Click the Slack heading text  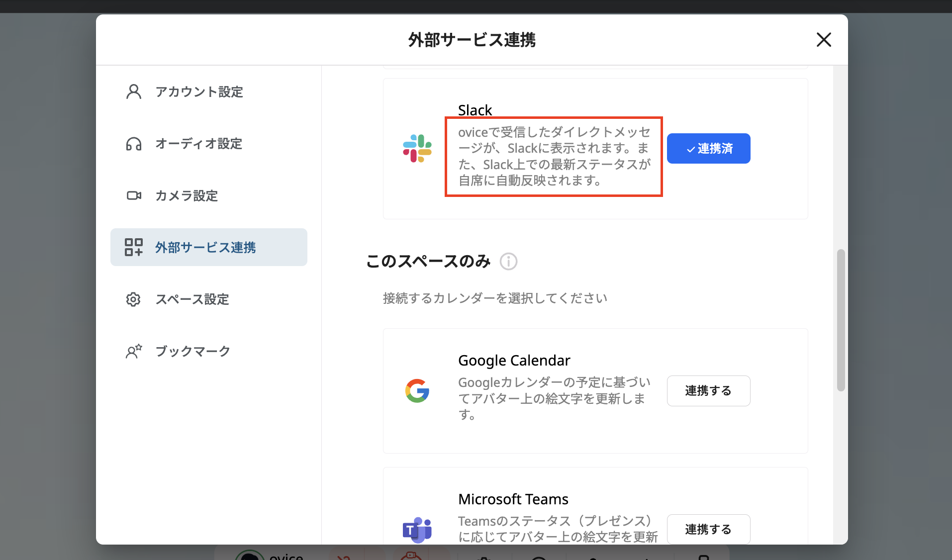click(x=475, y=110)
